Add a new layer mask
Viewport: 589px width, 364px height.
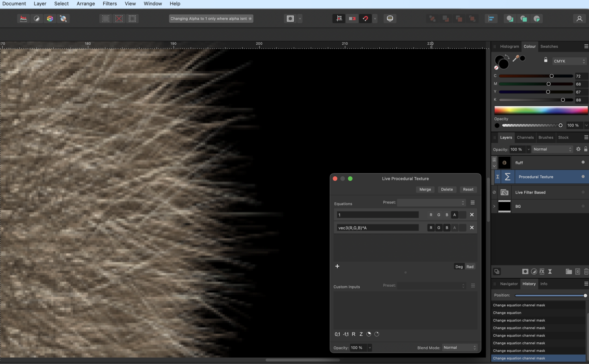[x=525, y=271]
